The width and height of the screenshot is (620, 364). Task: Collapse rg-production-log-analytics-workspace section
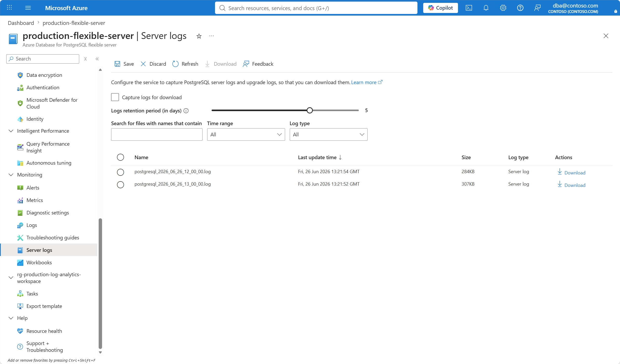11,278
